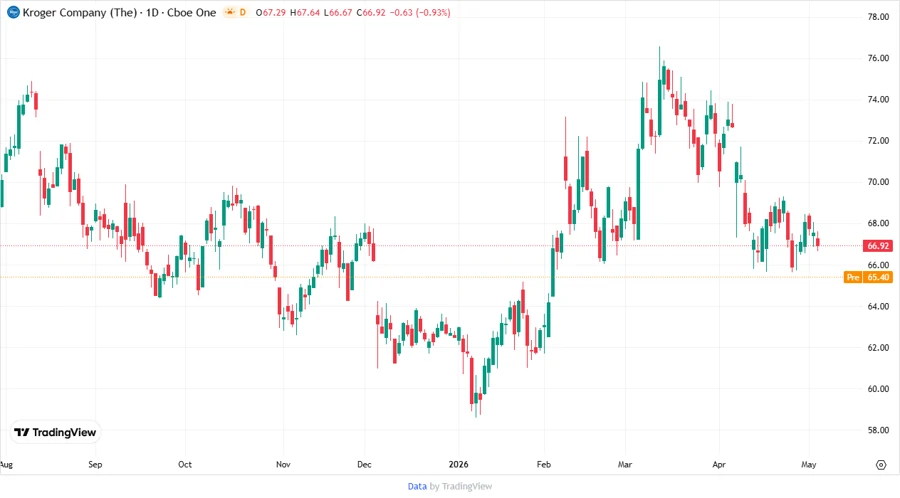The image size is (900, 498).
Task: Click the Kroger Company (The) symbol title
Action: pyautogui.click(x=79, y=12)
